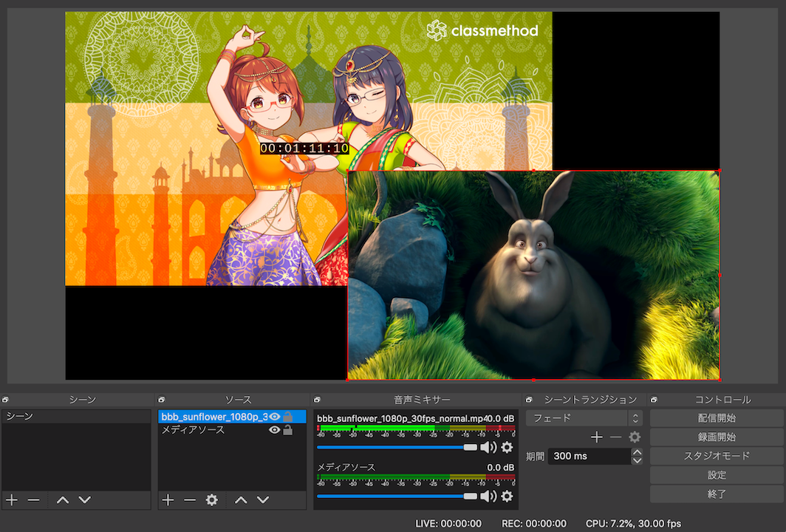Start recording with the 録画開始 button
Screen dimensions: 786x532
[717, 437]
